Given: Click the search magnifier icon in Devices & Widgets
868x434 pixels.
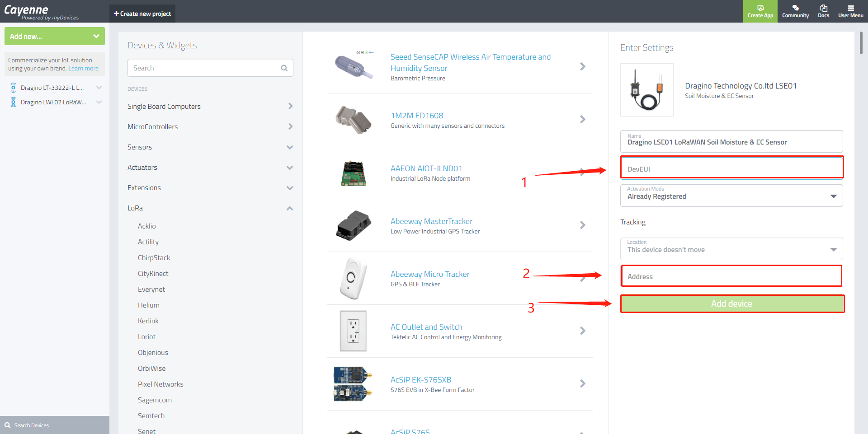Looking at the screenshot, I should coord(284,68).
